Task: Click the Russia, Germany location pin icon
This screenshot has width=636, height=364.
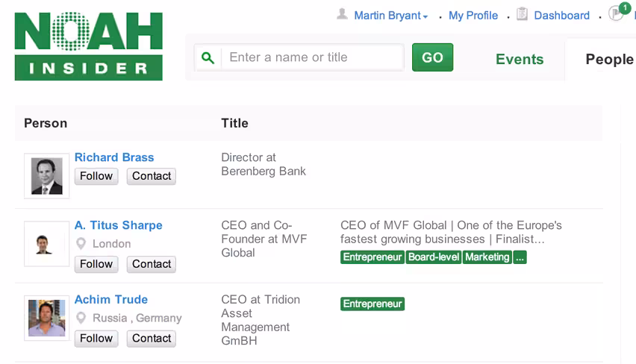Action: [81, 318]
